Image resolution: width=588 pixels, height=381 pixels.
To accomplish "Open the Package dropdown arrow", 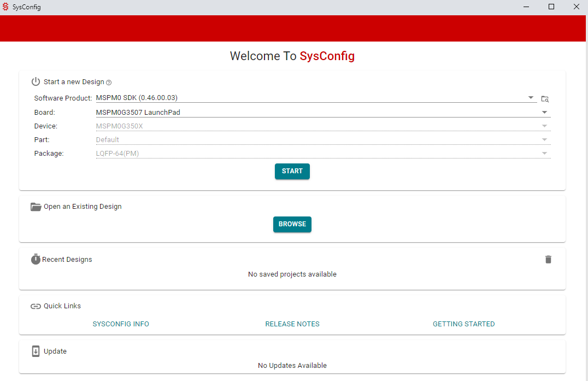I will [544, 153].
